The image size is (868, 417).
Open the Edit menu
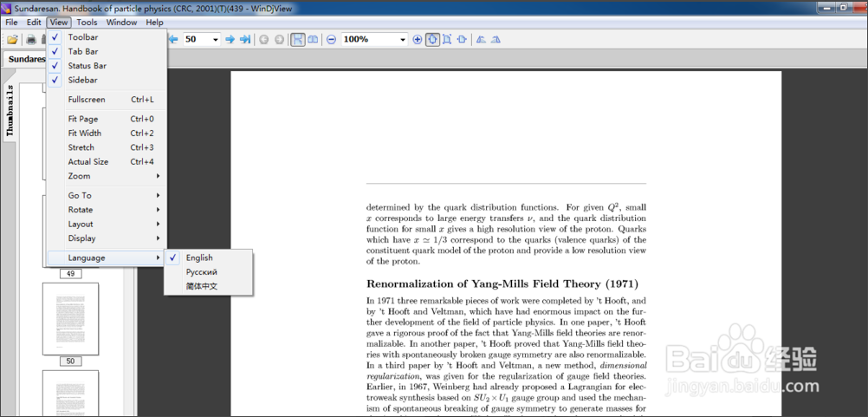[35, 23]
